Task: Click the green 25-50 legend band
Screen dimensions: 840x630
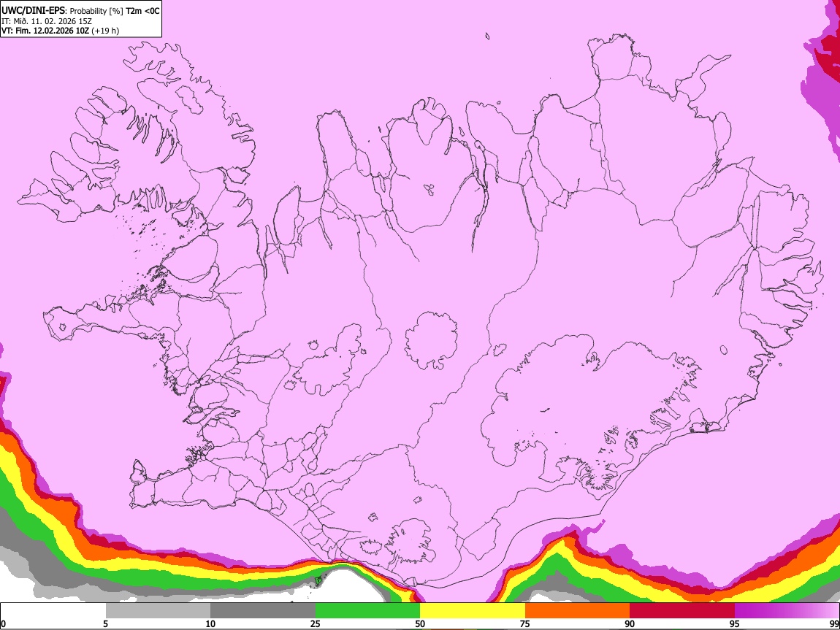Action: tap(367, 611)
